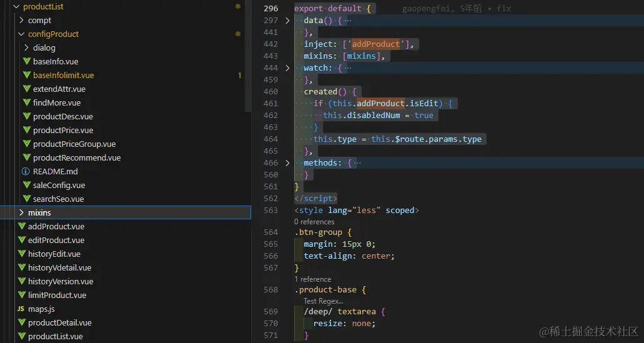Viewport: 644px width, 343px height.
Task: Open baseInfolimit.vue file
Action: (x=63, y=75)
